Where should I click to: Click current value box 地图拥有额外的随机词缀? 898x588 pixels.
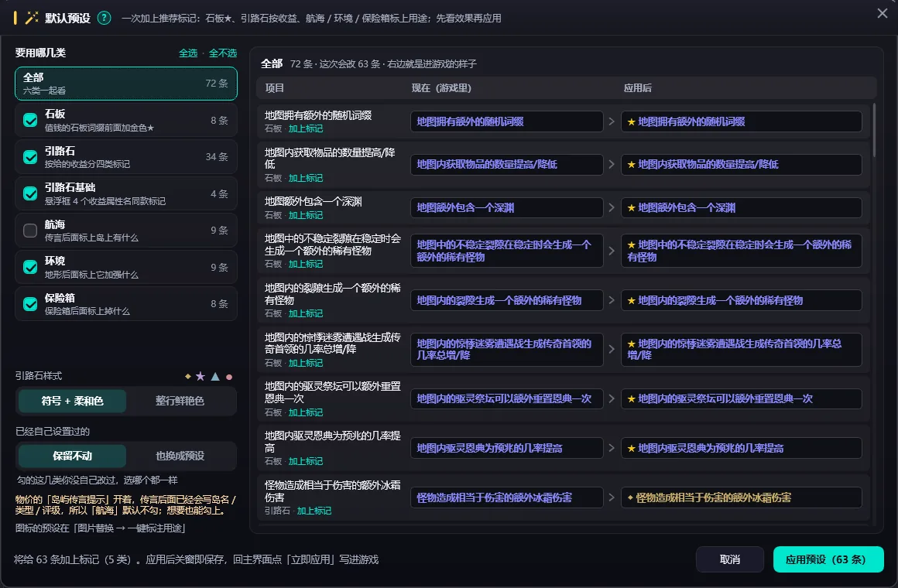coord(507,121)
